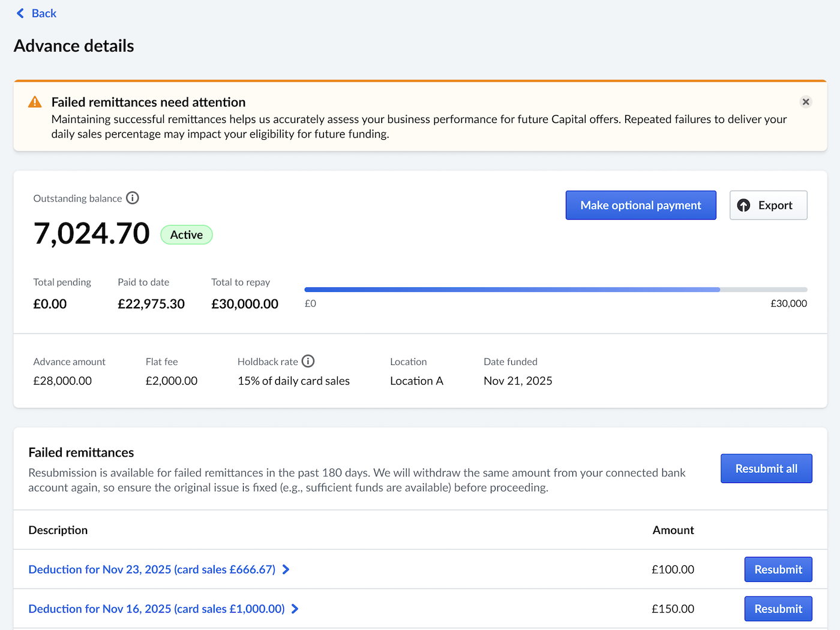Image resolution: width=840 pixels, height=630 pixels.
Task: Resubmit the £100.00 failed remittance
Action: 778,569
